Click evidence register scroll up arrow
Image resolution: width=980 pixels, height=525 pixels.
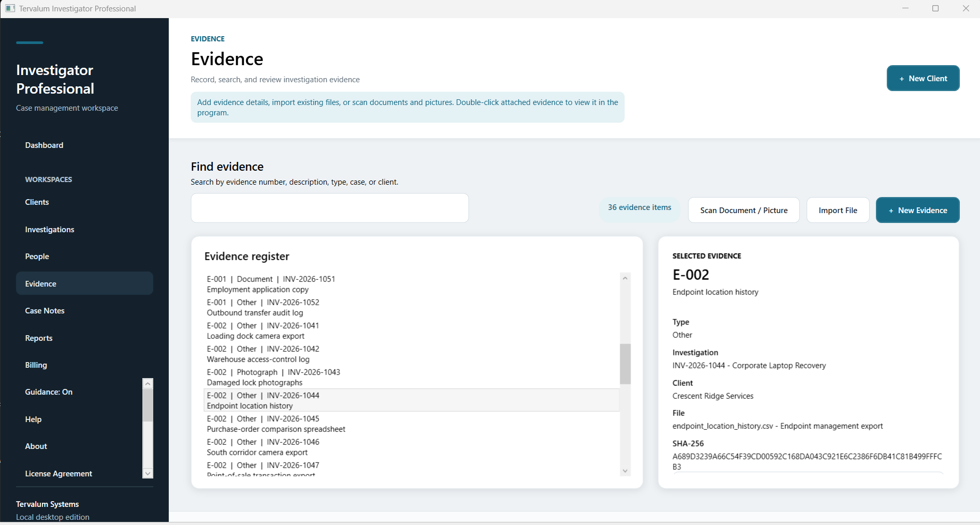(x=625, y=278)
